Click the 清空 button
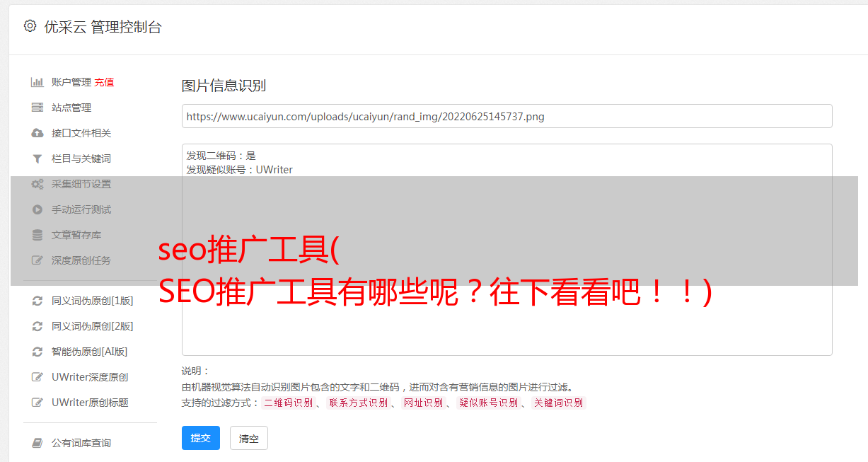The image size is (868, 462). pos(249,438)
